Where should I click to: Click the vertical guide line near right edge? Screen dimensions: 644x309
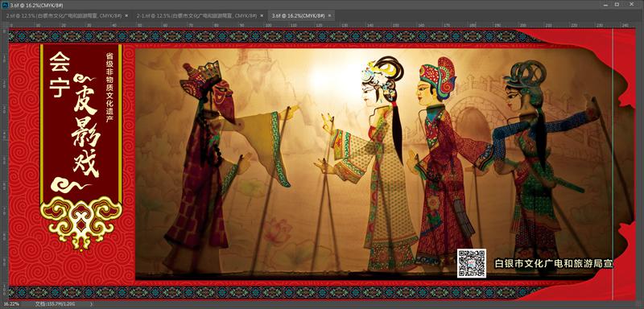pyautogui.click(x=613, y=164)
